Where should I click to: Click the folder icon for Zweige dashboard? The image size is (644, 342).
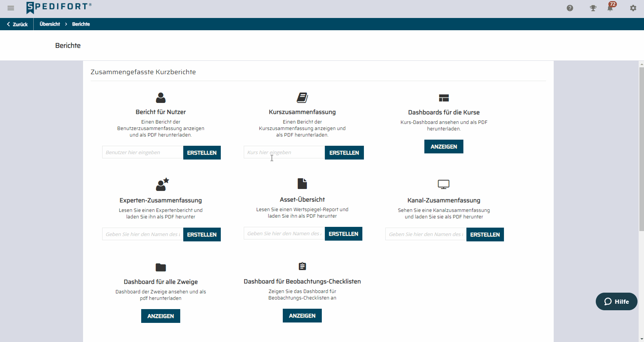coord(161,267)
